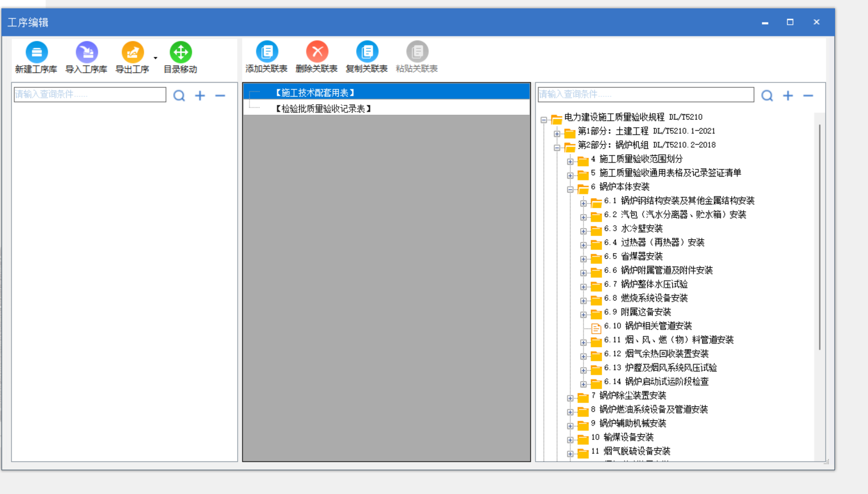Viewport: 868px width, 494px height.
Task: Select the 9 锅炉辅助机械安装 folder
Action: pyautogui.click(x=632, y=423)
